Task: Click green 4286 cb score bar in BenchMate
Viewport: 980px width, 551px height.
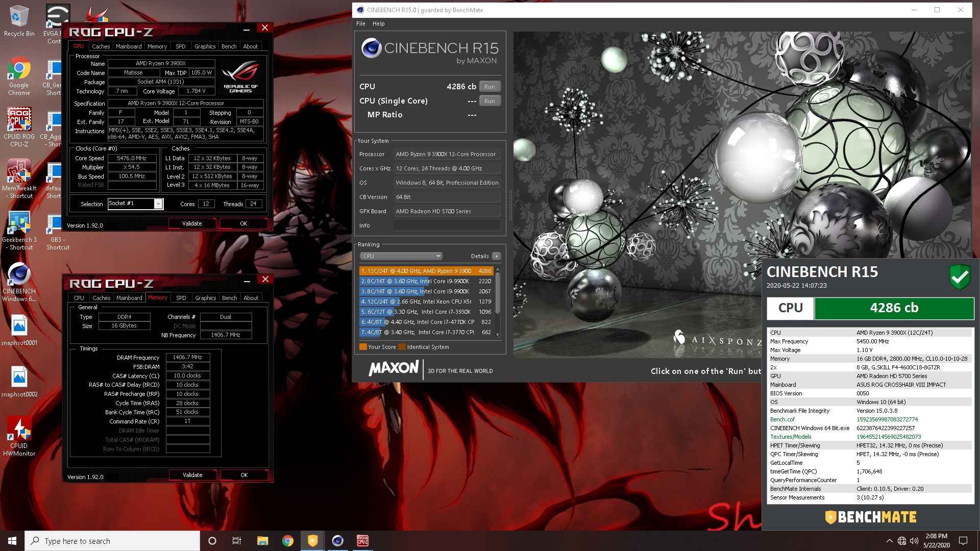Action: tap(894, 308)
